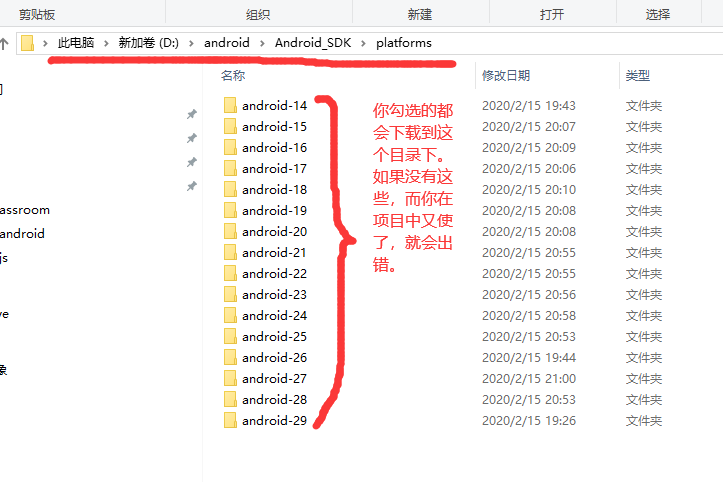This screenshot has height=482, width=723.
Task: Expand the chevron after Android_SDK in the path
Action: (363, 43)
